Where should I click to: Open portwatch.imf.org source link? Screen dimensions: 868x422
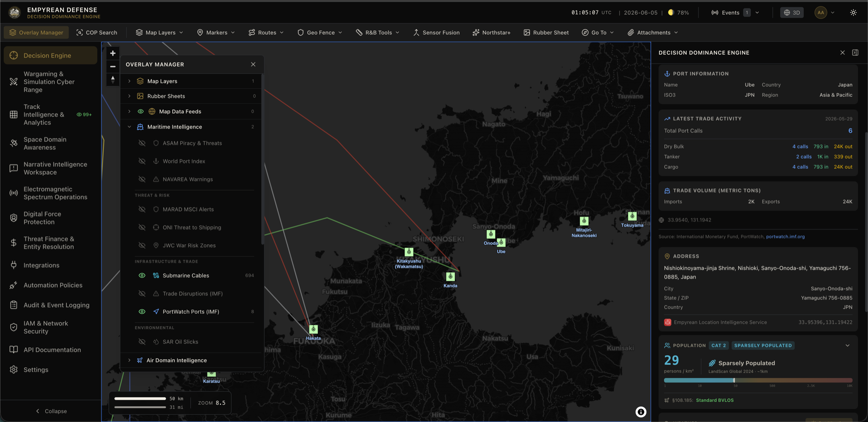click(785, 237)
